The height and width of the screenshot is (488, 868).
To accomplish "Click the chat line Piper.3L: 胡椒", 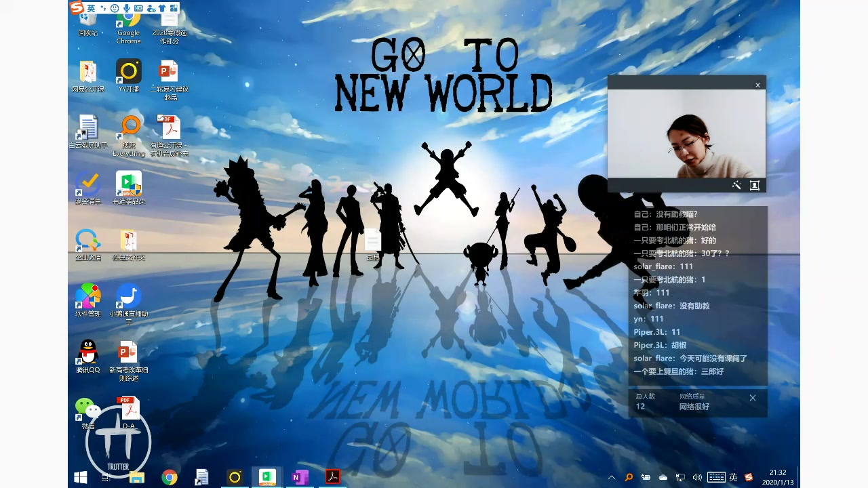I will (660, 345).
